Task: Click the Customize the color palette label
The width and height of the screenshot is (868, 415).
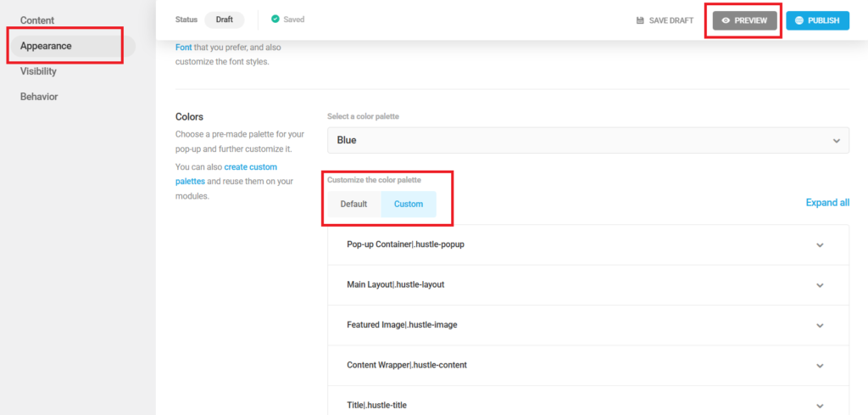Action: click(374, 180)
